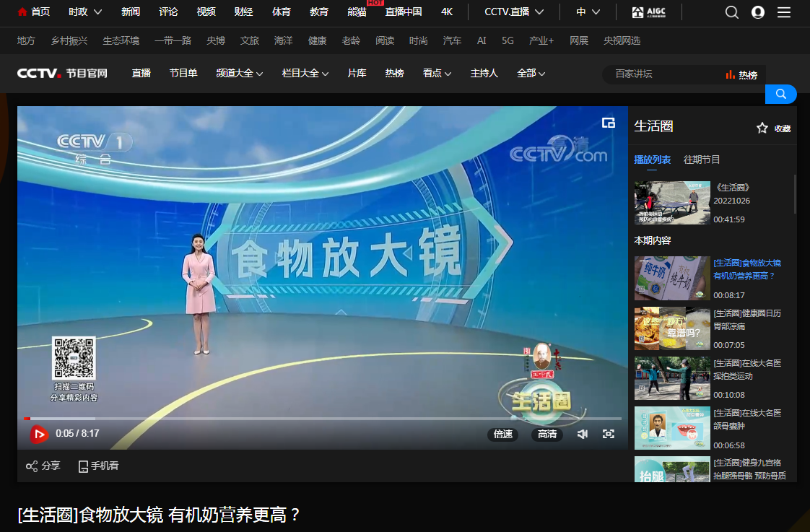Viewport: 810px width, 532px height.
Task: Switch to the 播放列表 tab
Action: tap(652, 160)
